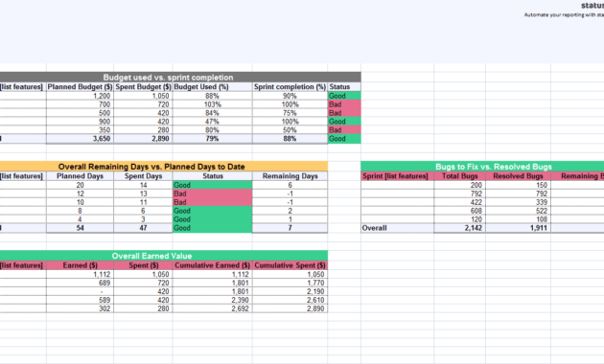Select the planned budget cell showing 700
Image resolution: width=604 pixels, height=364 pixels.
point(80,104)
